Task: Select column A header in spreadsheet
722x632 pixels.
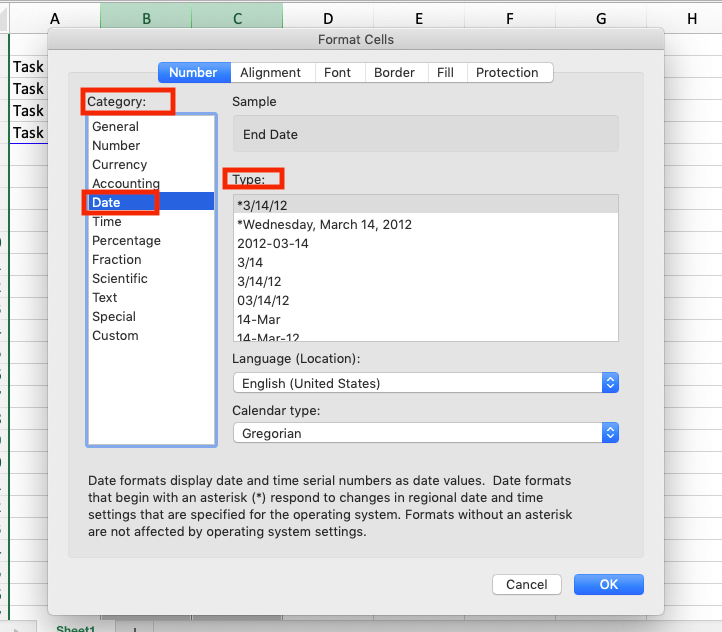Action: click(55, 17)
